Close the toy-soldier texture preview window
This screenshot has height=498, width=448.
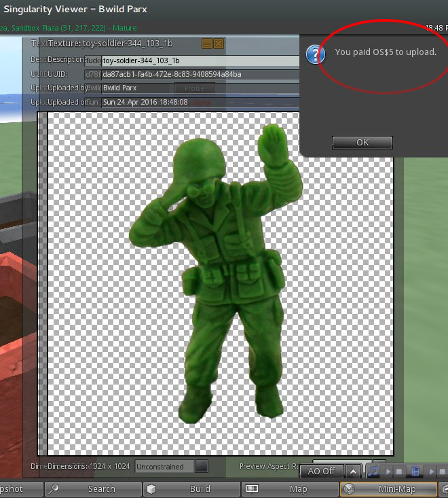point(219,43)
